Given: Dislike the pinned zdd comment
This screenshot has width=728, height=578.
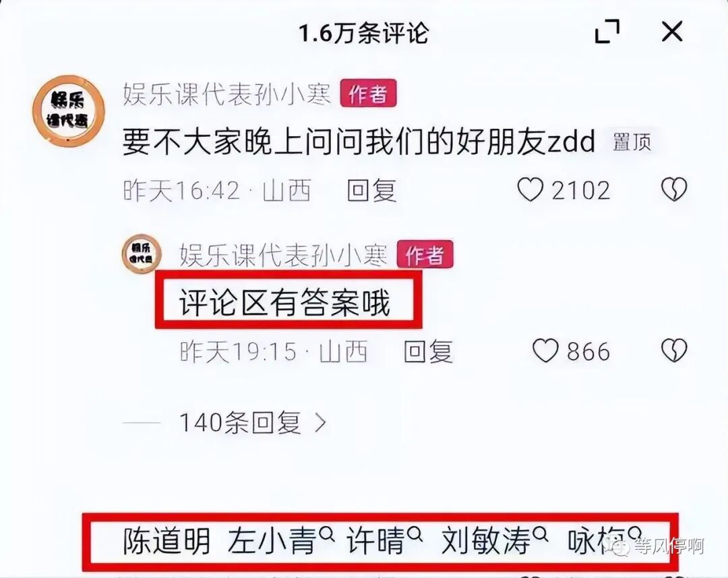Looking at the screenshot, I should pyautogui.click(x=673, y=190).
